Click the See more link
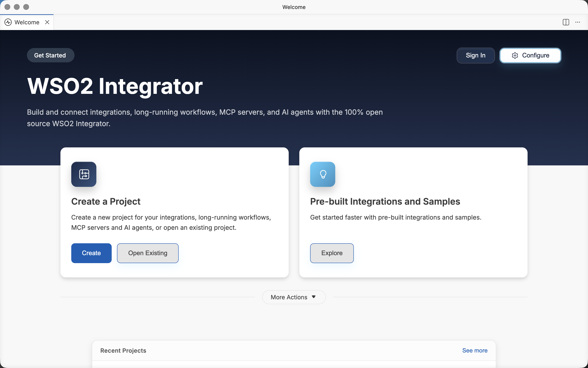The height and width of the screenshot is (368, 588). click(475, 350)
